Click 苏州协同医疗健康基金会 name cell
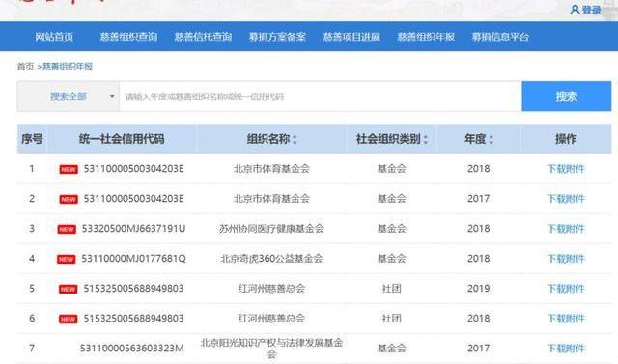This screenshot has height=364, width=618. click(271, 229)
